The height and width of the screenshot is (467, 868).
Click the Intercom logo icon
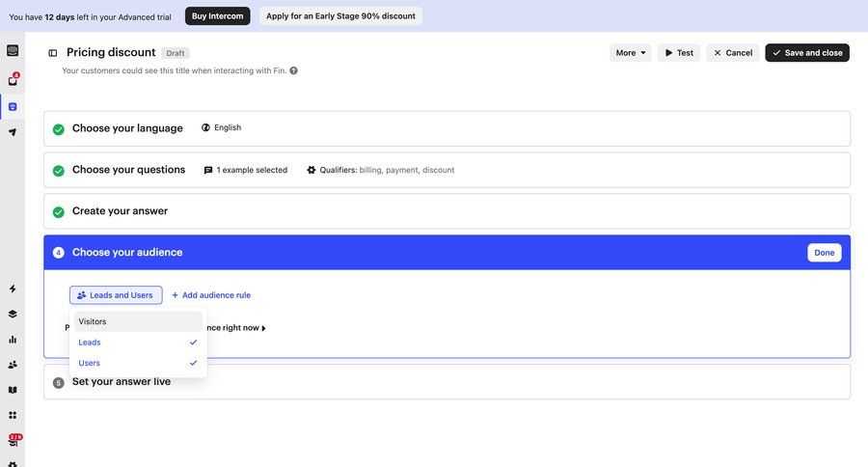[13, 50]
